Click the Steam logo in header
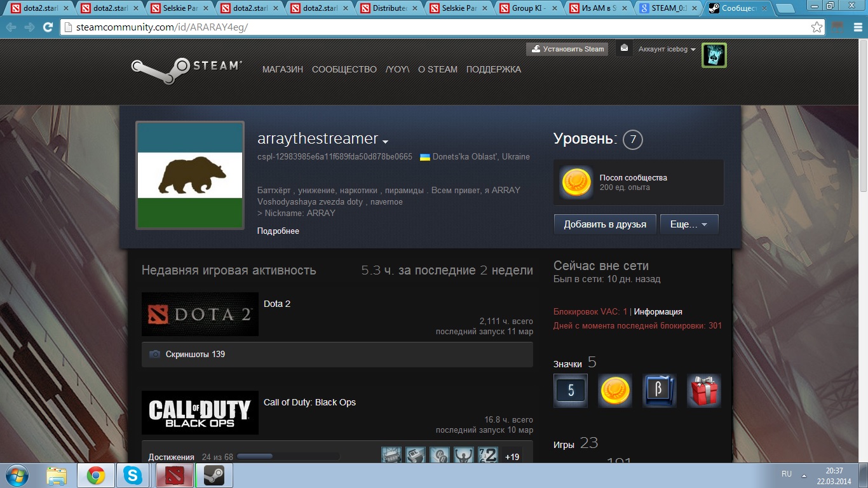This screenshot has width=868, height=488. tap(187, 71)
